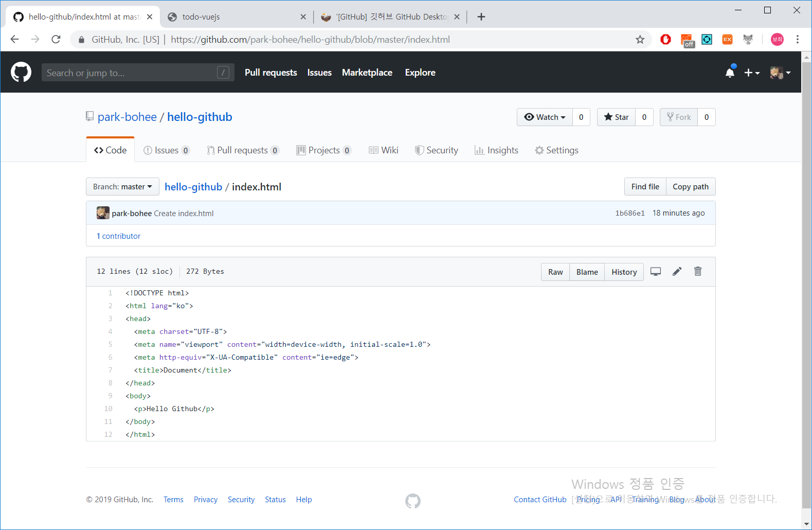Open the 1 contributor link
812x530 pixels.
pyautogui.click(x=119, y=236)
